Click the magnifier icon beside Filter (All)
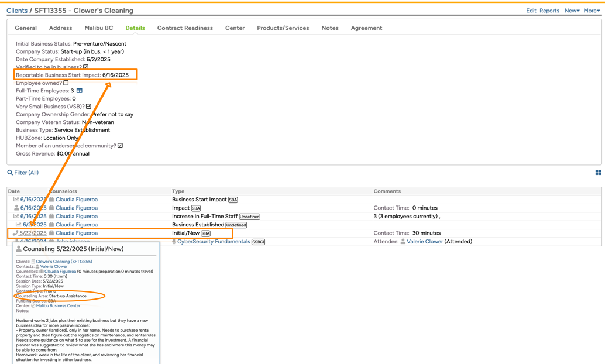The image size is (605, 364). pos(10,173)
